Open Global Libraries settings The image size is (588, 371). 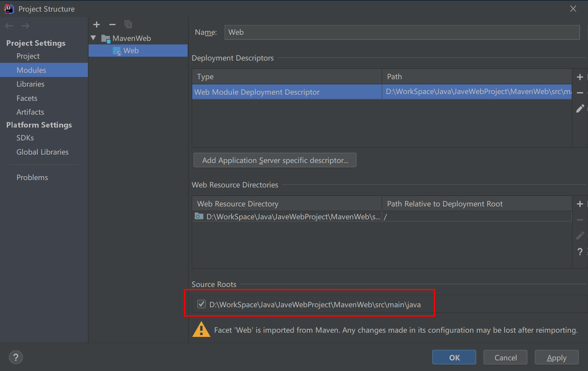[43, 152]
